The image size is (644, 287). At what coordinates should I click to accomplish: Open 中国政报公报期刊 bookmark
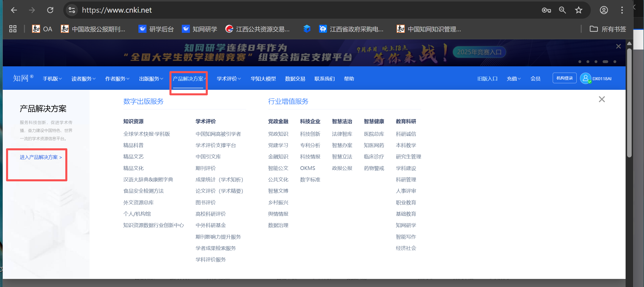pos(93,29)
